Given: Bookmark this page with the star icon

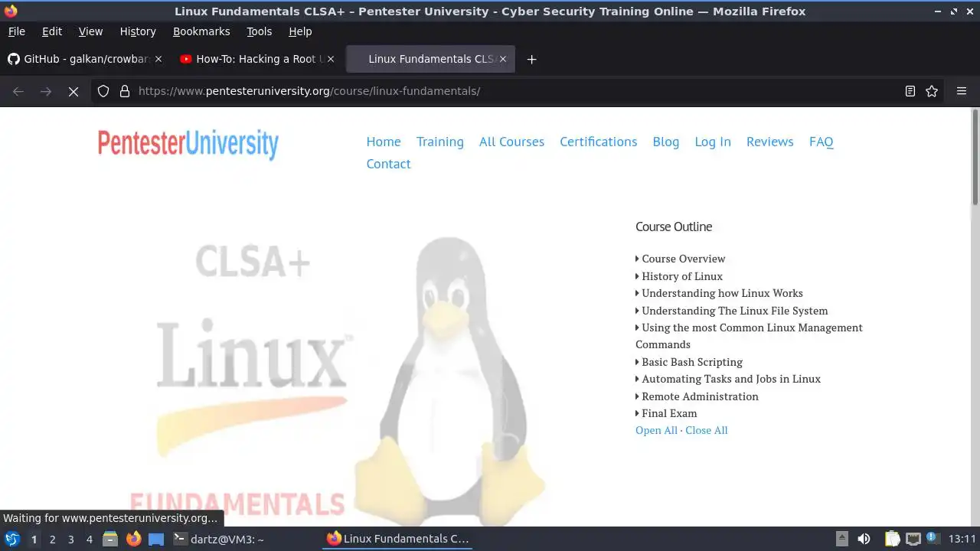Looking at the screenshot, I should click(x=932, y=91).
